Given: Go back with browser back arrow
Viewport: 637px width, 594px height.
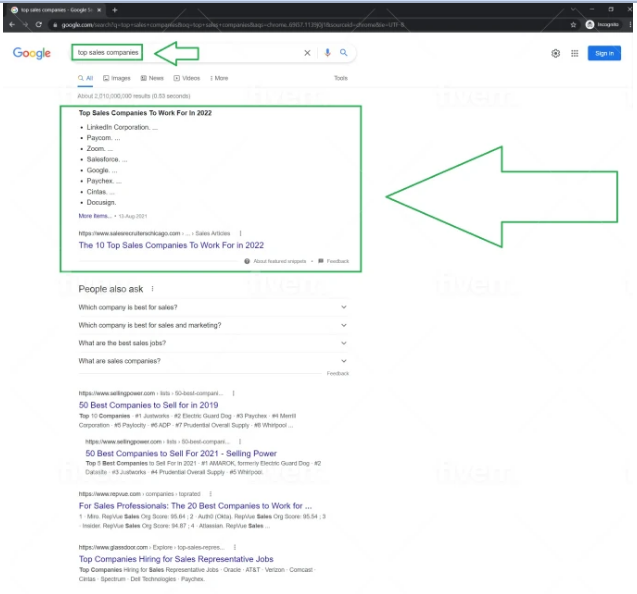Looking at the screenshot, I should [12, 25].
